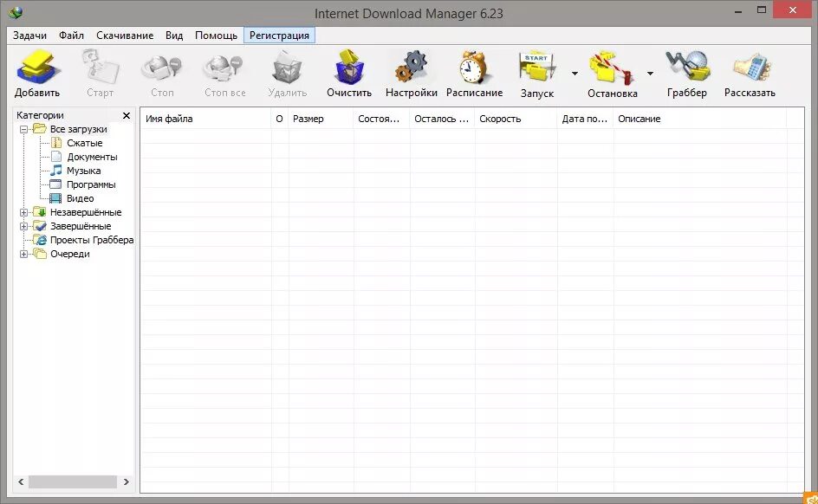This screenshot has height=504, width=818.
Task: Click the Стоп все toolbar icon
Action: (224, 68)
